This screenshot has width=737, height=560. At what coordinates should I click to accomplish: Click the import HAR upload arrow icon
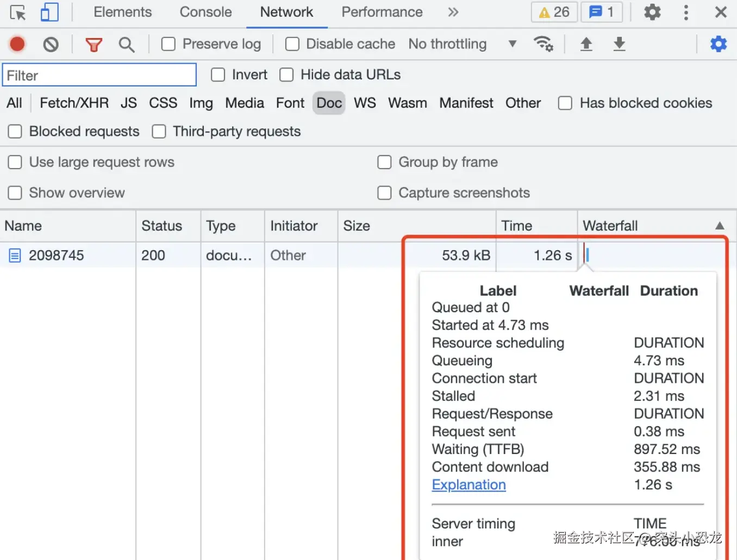click(x=586, y=44)
